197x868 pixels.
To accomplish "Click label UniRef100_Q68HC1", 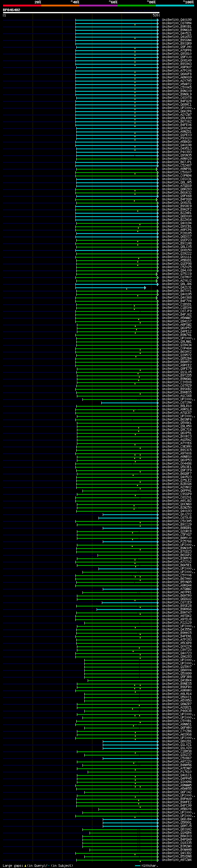I will [x=177, y=104].
